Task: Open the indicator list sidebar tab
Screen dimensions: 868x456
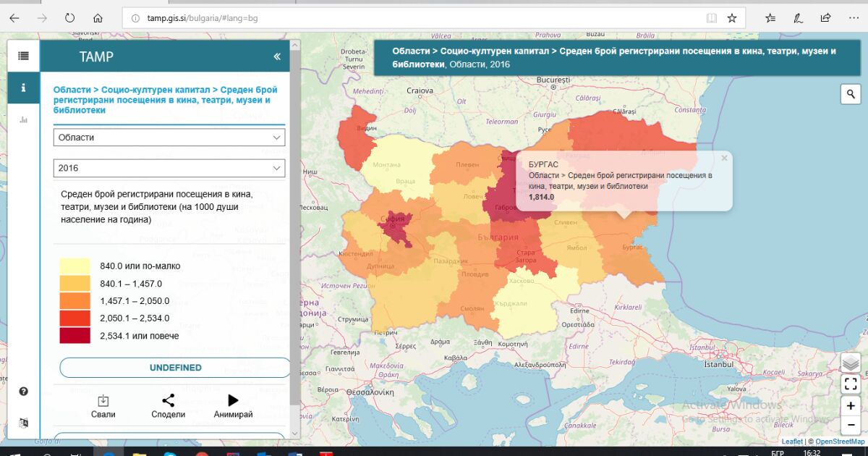Action: [x=24, y=56]
